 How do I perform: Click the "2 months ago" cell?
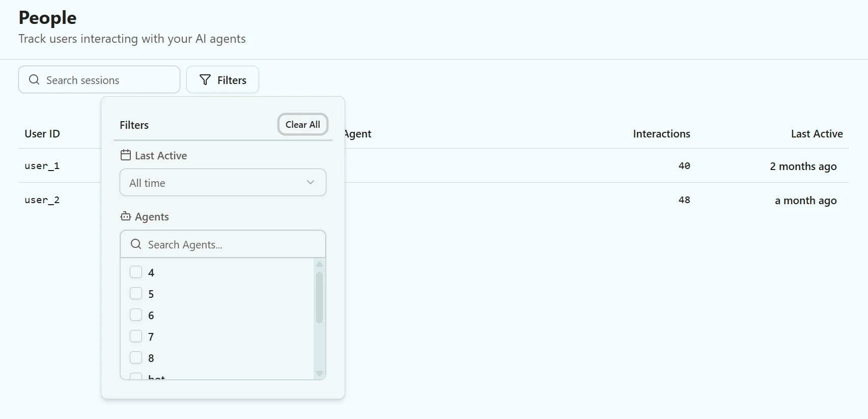803,166
